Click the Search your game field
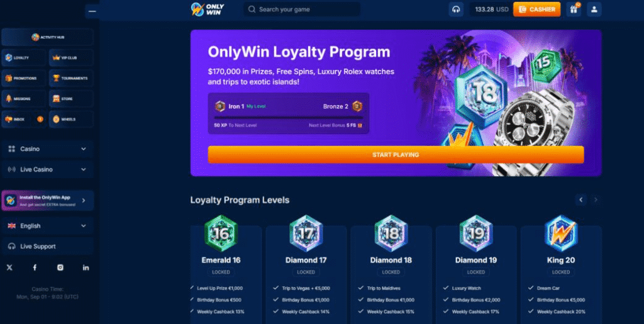Screen dimensions: 644x324 coord(302,9)
